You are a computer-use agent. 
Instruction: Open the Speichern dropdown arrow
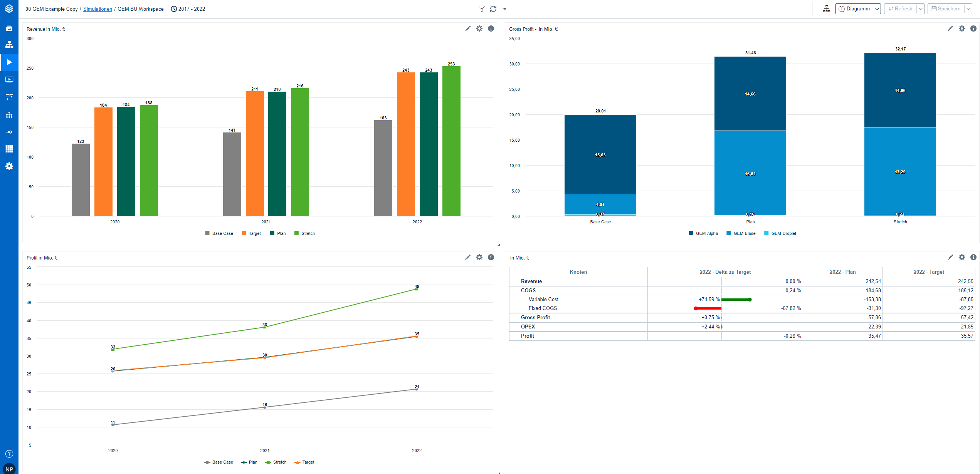(x=968, y=9)
